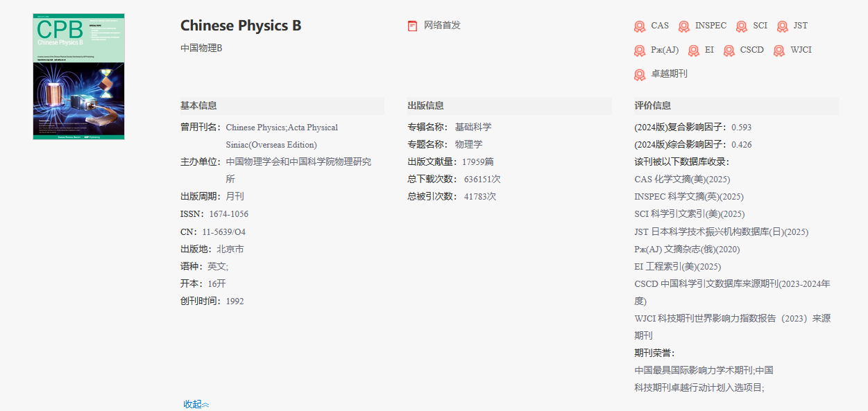Open the 卓越期刊 badge icon
The width and height of the screenshot is (868, 411).
click(640, 74)
